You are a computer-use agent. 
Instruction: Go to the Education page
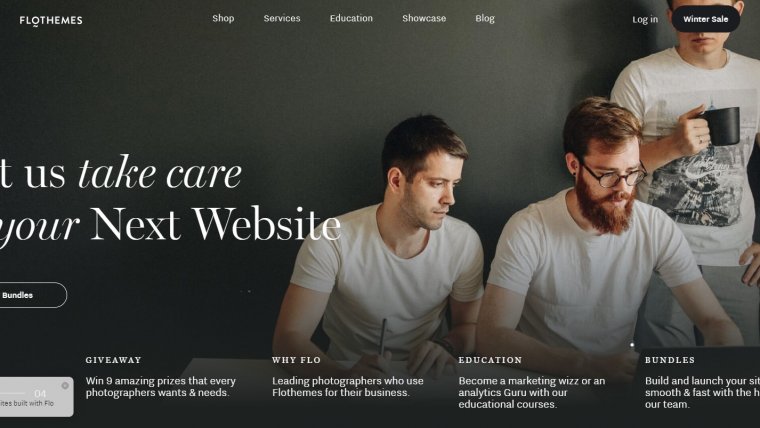351,18
